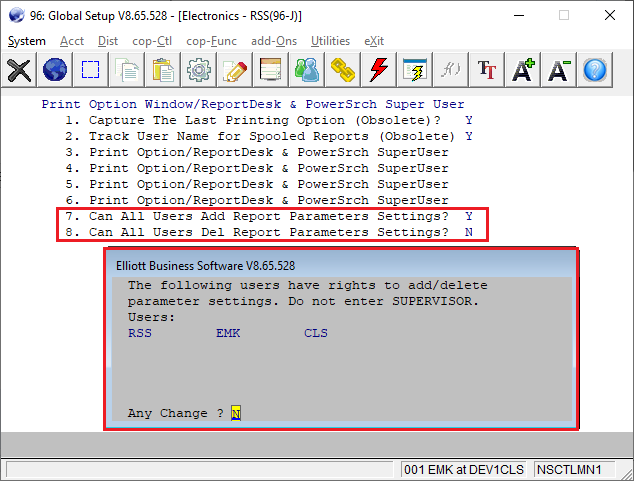634x481 pixels.
Task: Open the add-Ons menu
Action: pyautogui.click(x=274, y=41)
